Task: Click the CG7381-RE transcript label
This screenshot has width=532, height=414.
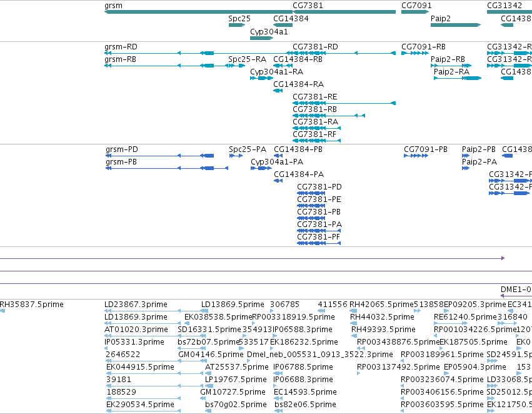Action: 315,97
